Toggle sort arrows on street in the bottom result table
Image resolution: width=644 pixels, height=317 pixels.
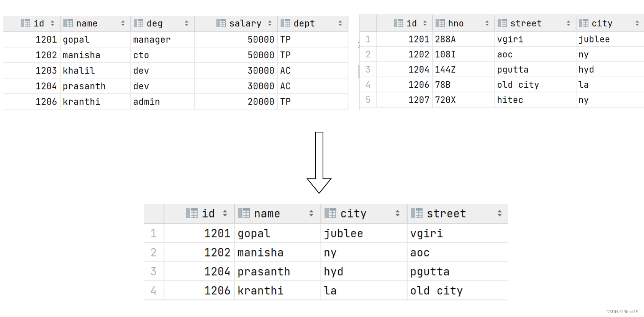tap(500, 213)
